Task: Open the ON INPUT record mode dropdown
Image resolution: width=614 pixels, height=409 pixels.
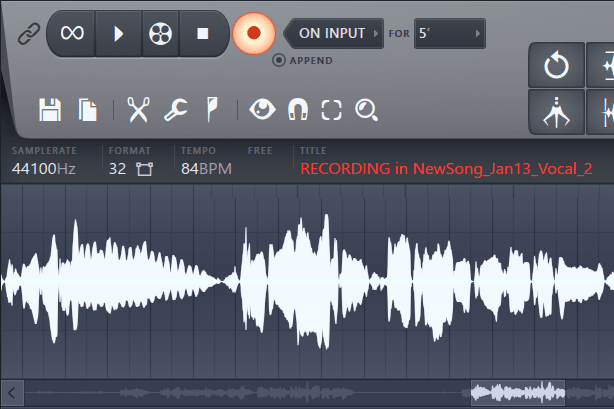Action: 334,33
